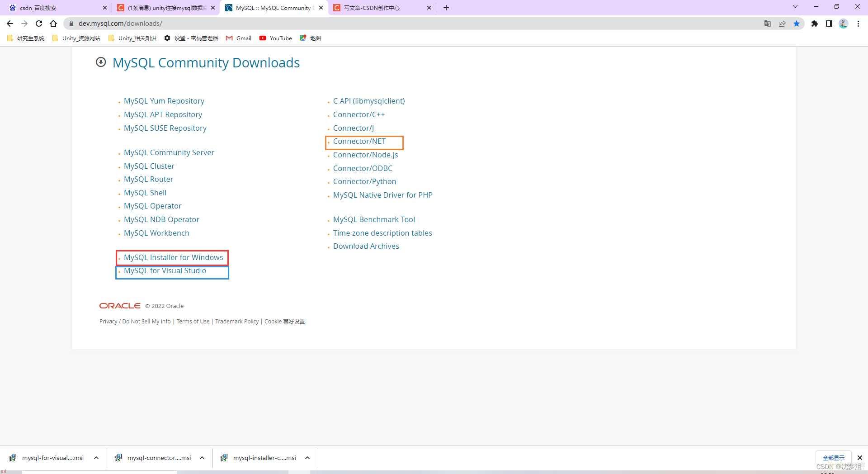This screenshot has width=868, height=474.
Task: Click the lock icon in the address bar
Action: coord(71,24)
